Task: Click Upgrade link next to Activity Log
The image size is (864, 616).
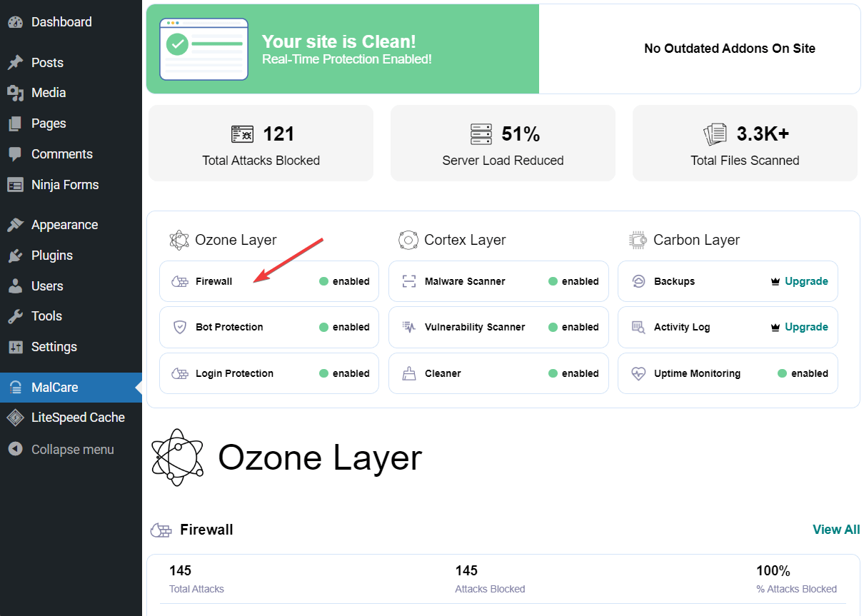Action: pos(806,327)
